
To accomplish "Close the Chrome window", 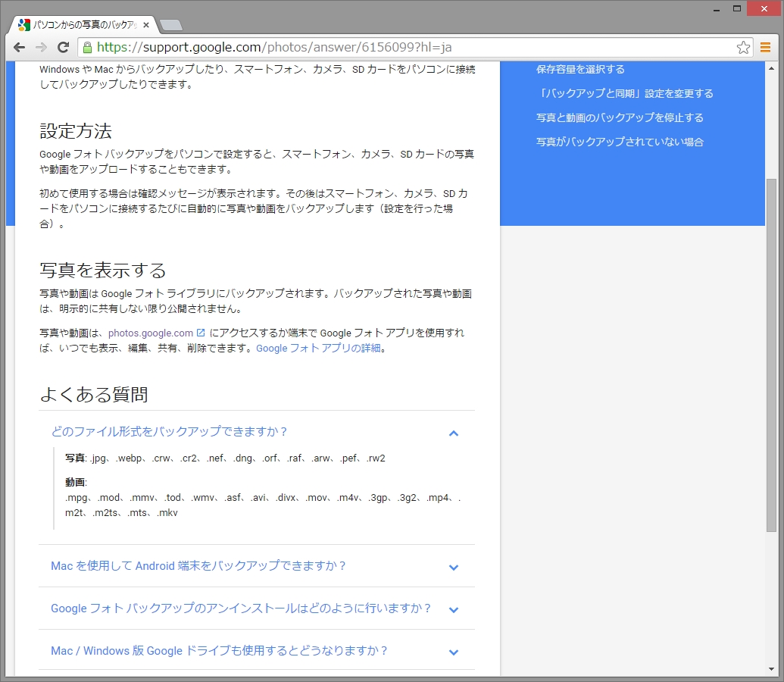I will click(x=764, y=8).
